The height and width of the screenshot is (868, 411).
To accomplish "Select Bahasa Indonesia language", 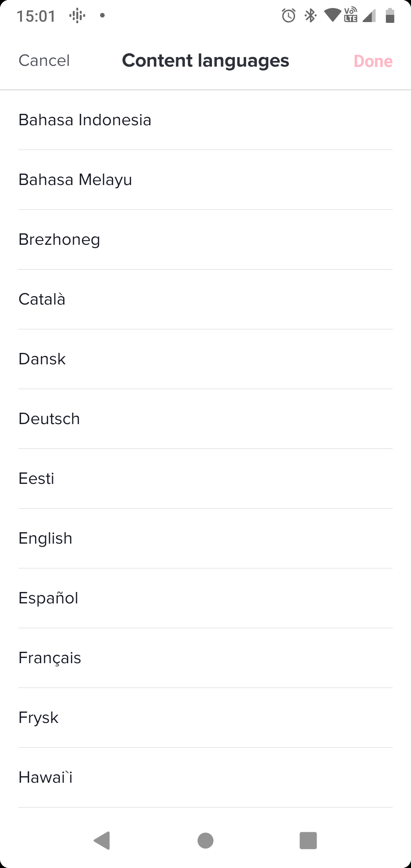I will coord(205,120).
